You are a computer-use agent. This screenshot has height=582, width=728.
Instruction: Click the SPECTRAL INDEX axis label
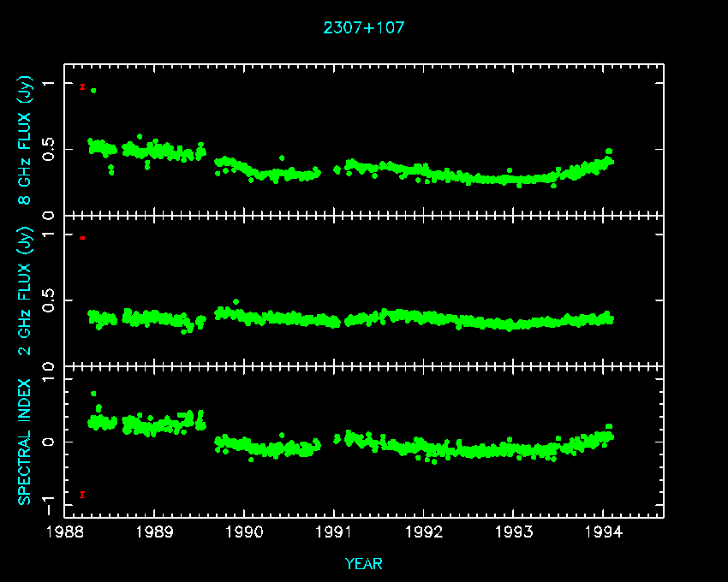coord(26,442)
